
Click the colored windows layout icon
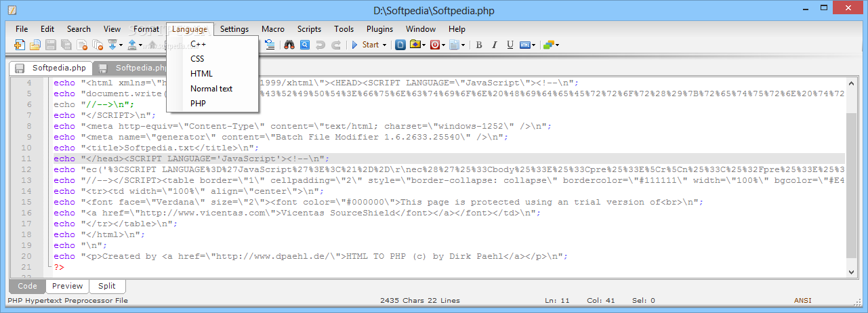pos(550,45)
